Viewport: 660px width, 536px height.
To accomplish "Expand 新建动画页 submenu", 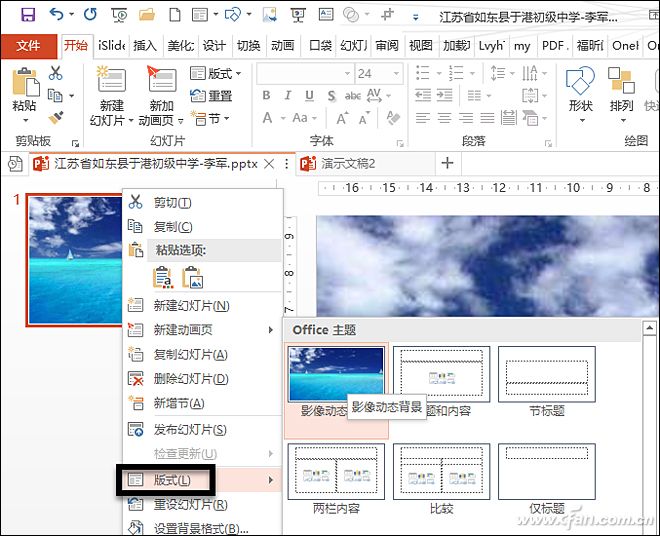I will [202, 330].
